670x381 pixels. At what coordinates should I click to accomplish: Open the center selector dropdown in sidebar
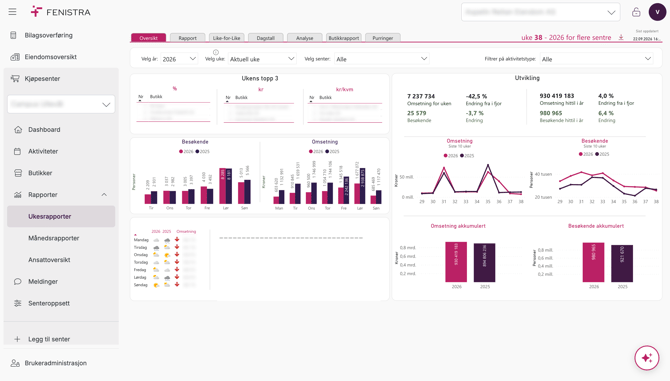(61, 104)
